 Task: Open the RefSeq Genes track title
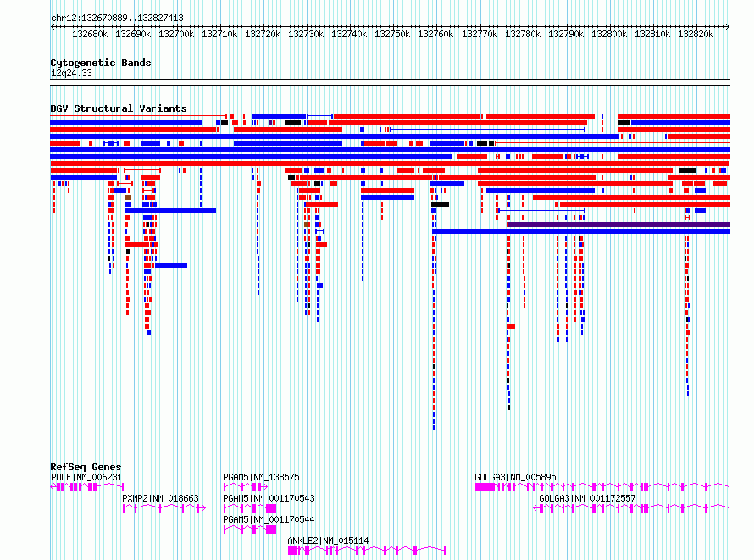(86, 467)
